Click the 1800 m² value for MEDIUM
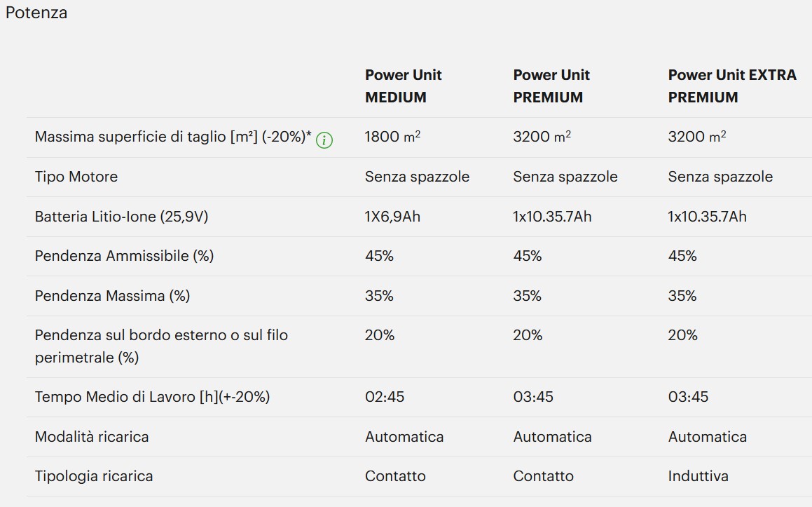Viewport: 812px width, 507px height. point(392,136)
